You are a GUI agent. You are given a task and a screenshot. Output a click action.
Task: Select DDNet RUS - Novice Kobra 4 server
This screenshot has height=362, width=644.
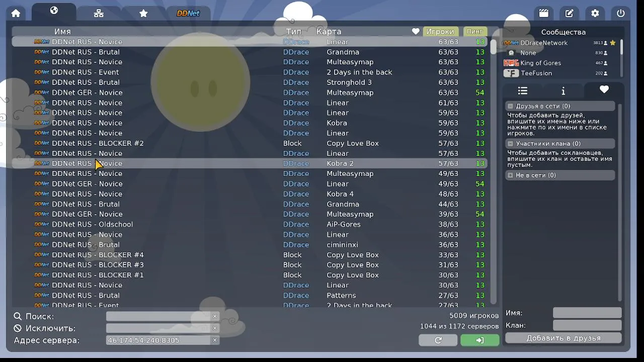pyautogui.click(x=250, y=194)
